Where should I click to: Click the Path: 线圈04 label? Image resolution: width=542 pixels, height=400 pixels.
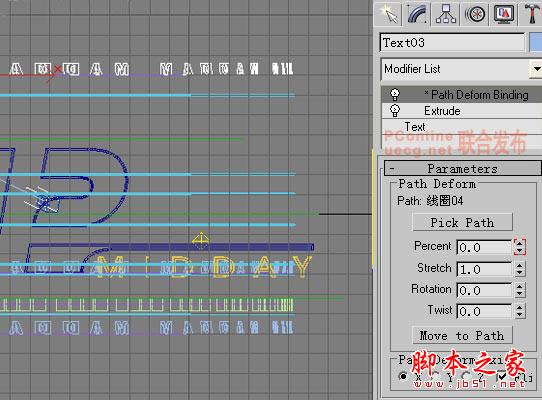click(x=430, y=201)
